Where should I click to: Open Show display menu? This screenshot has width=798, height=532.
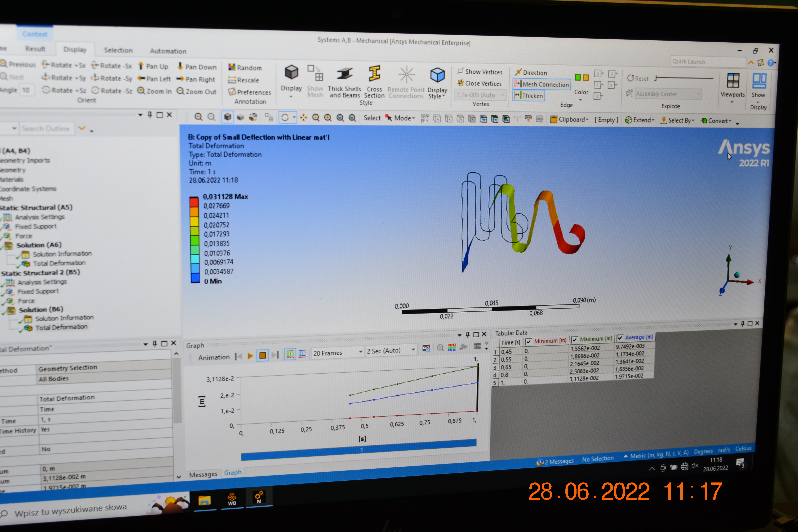tap(759, 88)
